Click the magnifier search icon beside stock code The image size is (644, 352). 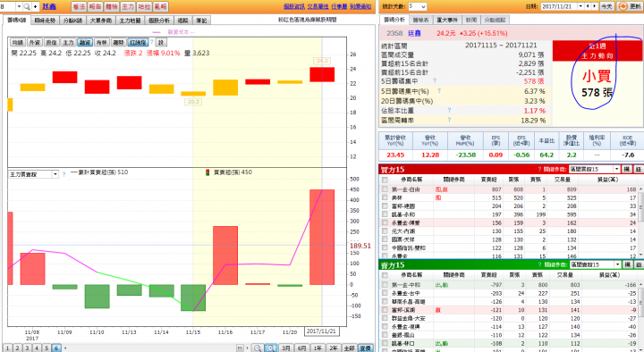click(x=27, y=6)
